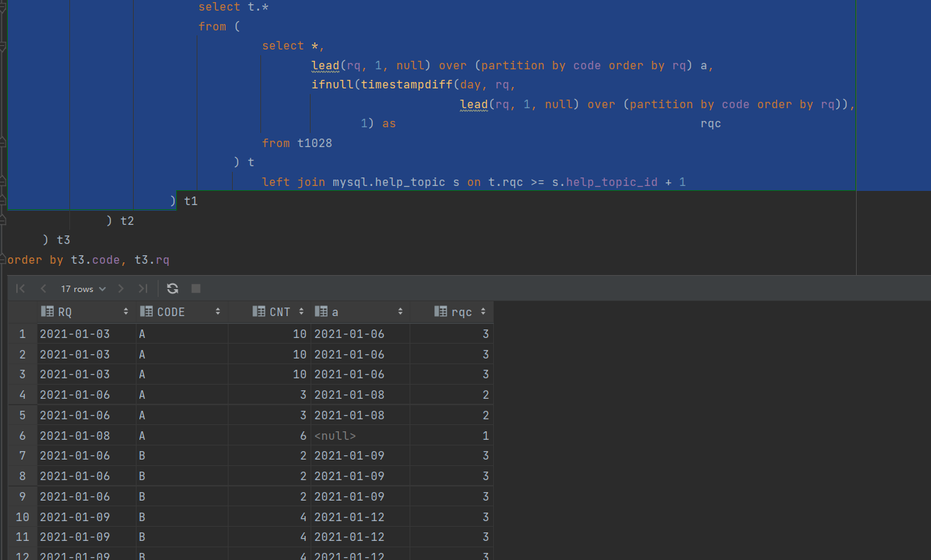
Task: Click the stop (cancel running) square icon
Action: click(196, 288)
